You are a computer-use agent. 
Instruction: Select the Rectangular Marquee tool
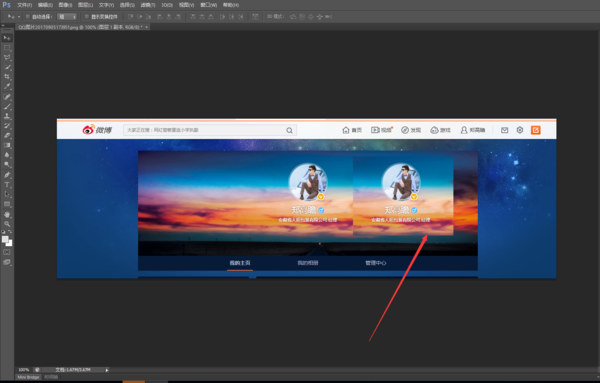(7, 48)
